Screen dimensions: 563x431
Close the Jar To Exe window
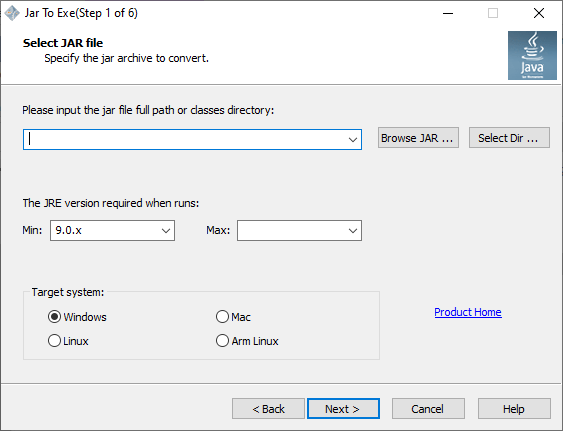pos(539,13)
